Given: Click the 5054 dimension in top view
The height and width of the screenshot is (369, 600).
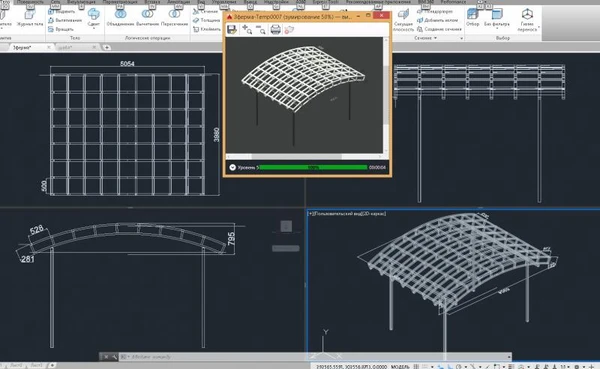Looking at the screenshot, I should click(127, 64).
